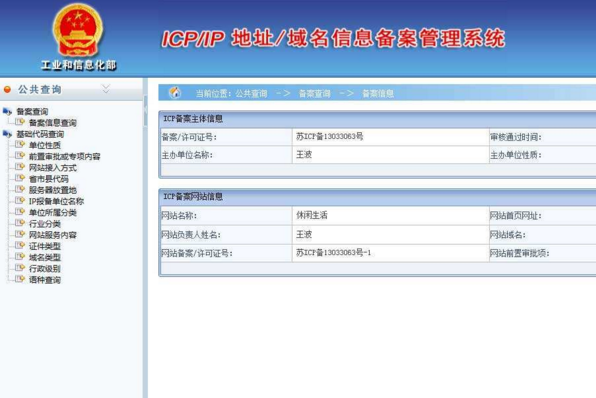Click page icon beside 行业分类
The image size is (596, 398).
(20, 223)
